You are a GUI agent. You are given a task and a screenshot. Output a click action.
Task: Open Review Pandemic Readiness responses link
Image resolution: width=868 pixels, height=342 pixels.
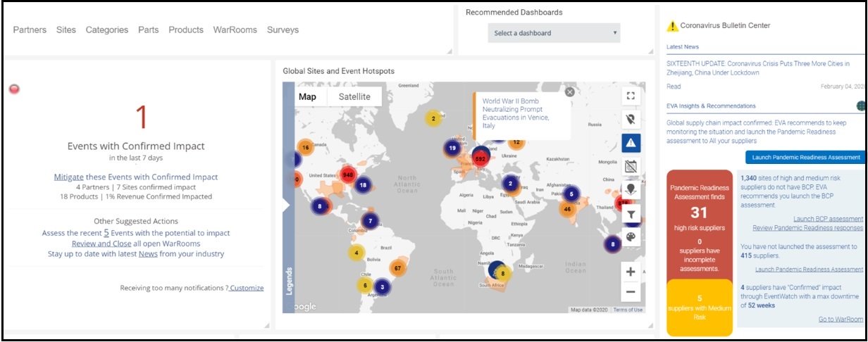point(807,228)
